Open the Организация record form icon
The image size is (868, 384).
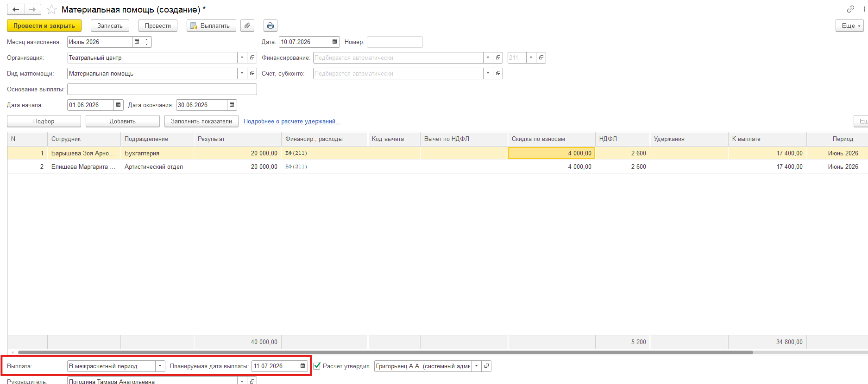point(252,58)
